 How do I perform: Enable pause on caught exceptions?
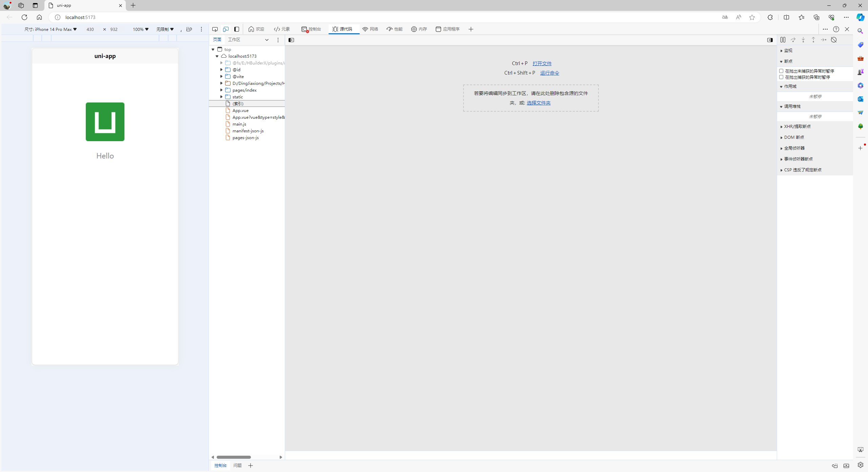(x=781, y=77)
